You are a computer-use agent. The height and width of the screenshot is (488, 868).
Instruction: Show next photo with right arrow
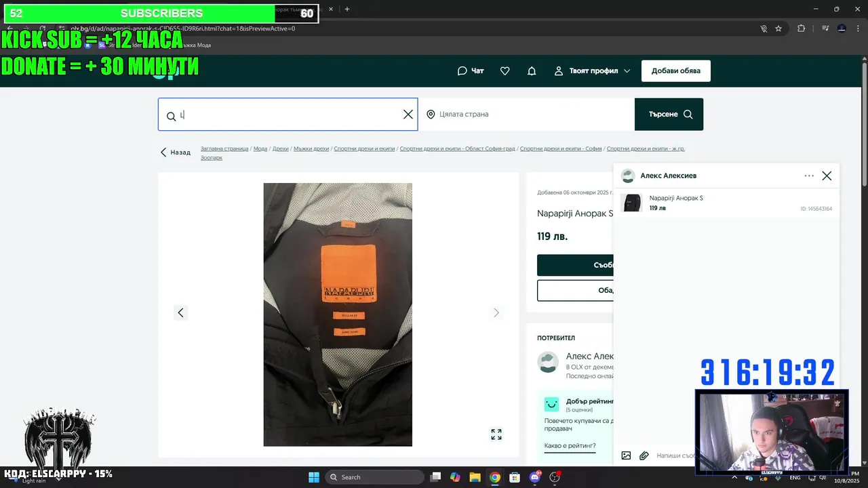coord(496,312)
